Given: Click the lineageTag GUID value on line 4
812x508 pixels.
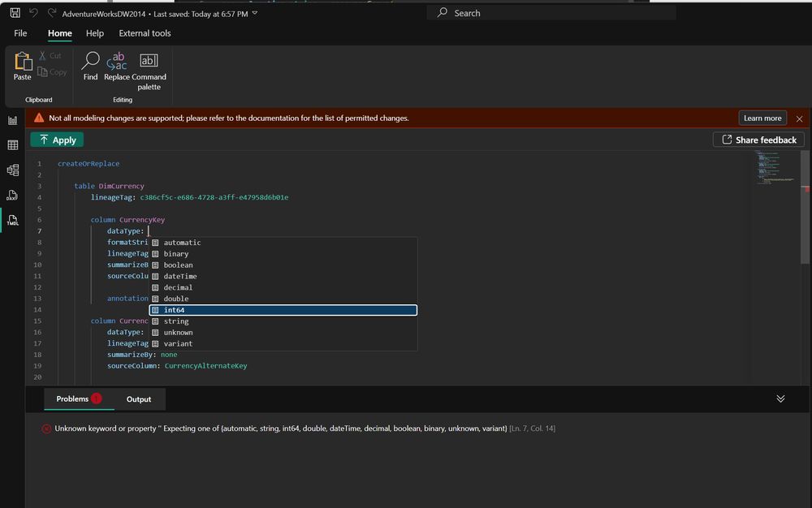Looking at the screenshot, I should pos(214,197).
